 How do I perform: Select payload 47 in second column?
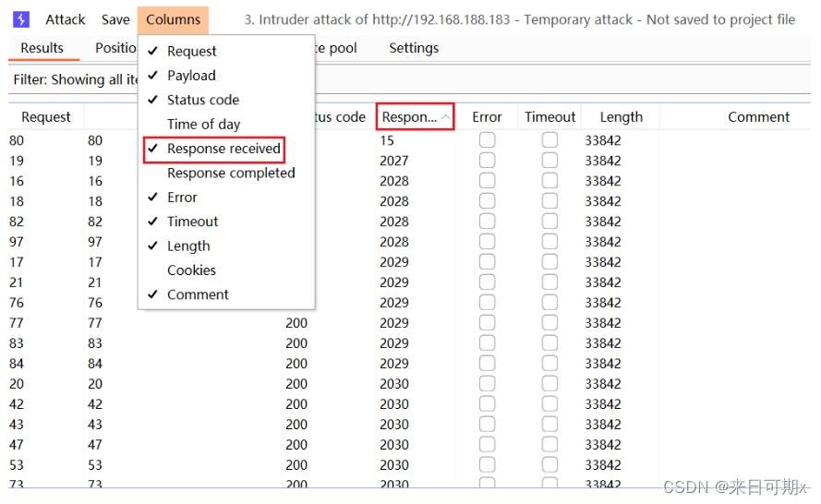click(x=95, y=445)
